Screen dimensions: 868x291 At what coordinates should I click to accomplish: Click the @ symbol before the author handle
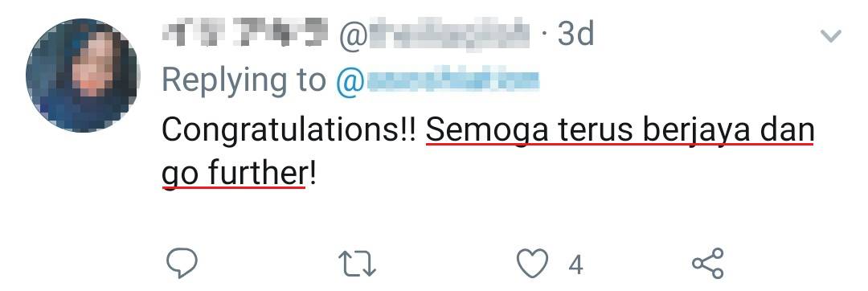coord(352,35)
